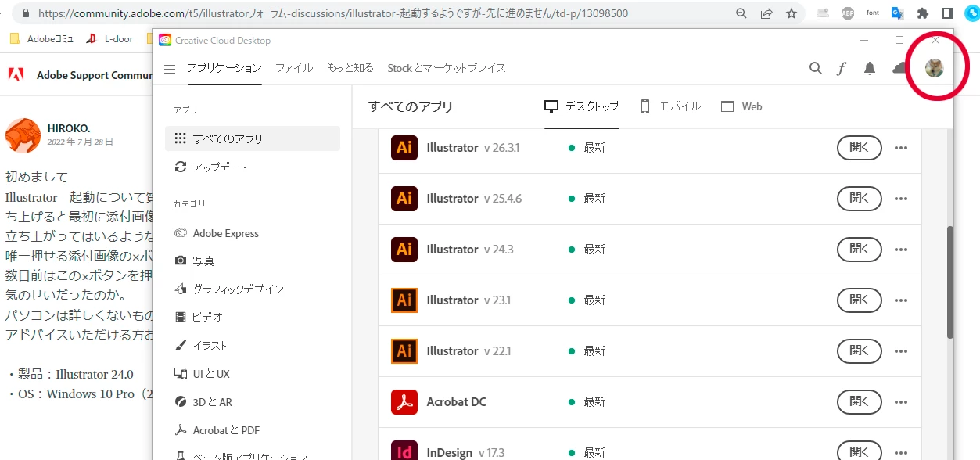Screen dimensions: 980x460
Task: Bookmark this page with the star icon
Action: (x=792, y=13)
